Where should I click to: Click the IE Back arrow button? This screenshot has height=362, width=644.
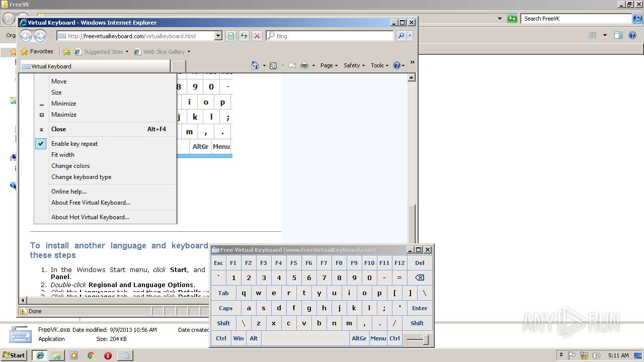[26, 36]
